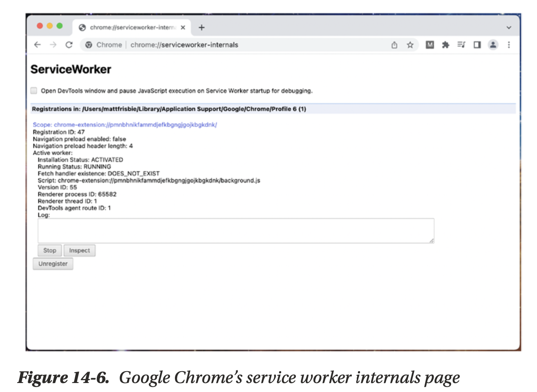Open the user profile avatar
The image size is (537, 392).
point(493,45)
